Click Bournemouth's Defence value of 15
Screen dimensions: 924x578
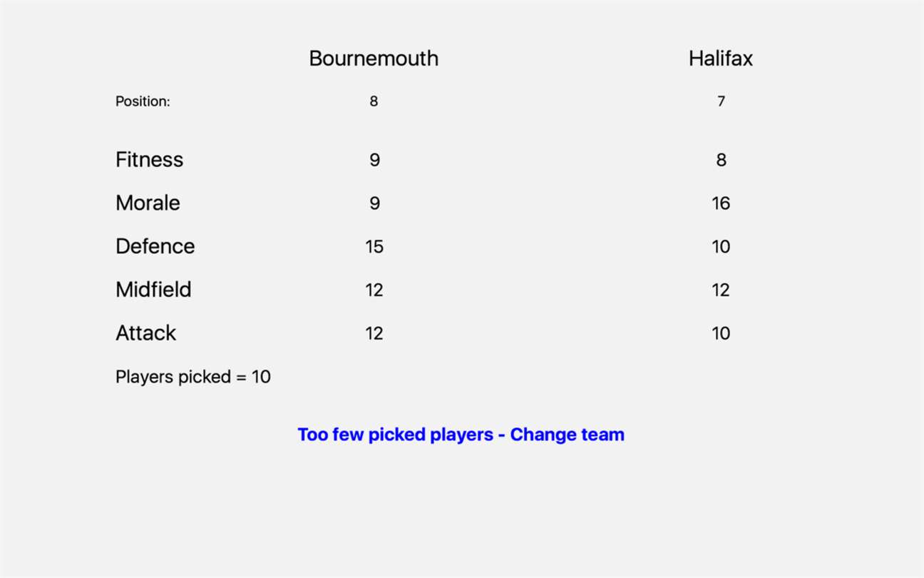click(374, 247)
